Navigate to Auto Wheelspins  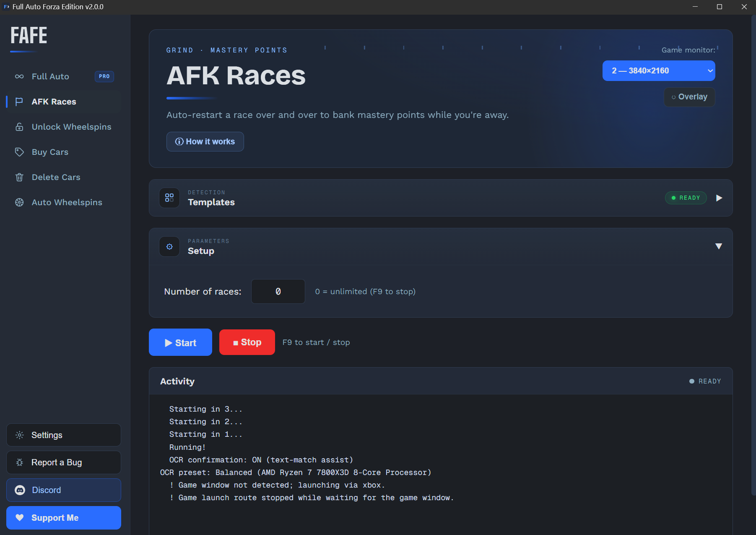(x=64, y=202)
